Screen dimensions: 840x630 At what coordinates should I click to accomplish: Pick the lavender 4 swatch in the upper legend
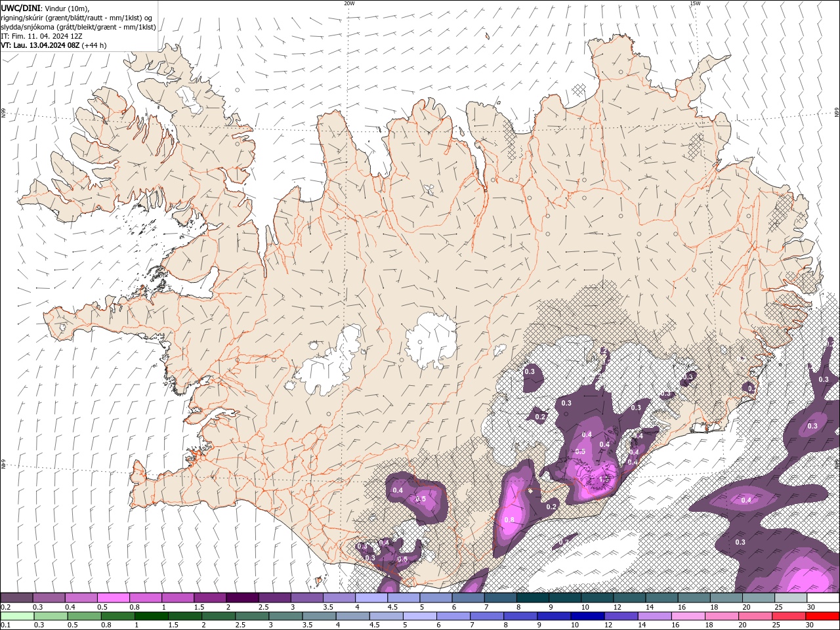pos(371,598)
